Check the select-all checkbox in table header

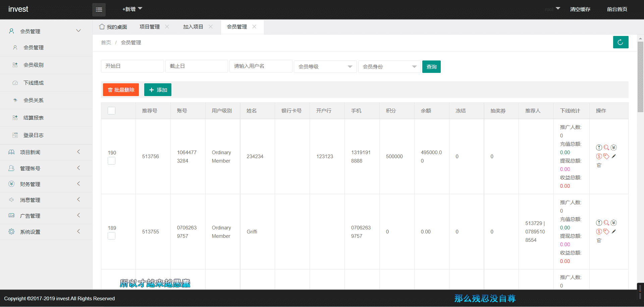pos(111,111)
